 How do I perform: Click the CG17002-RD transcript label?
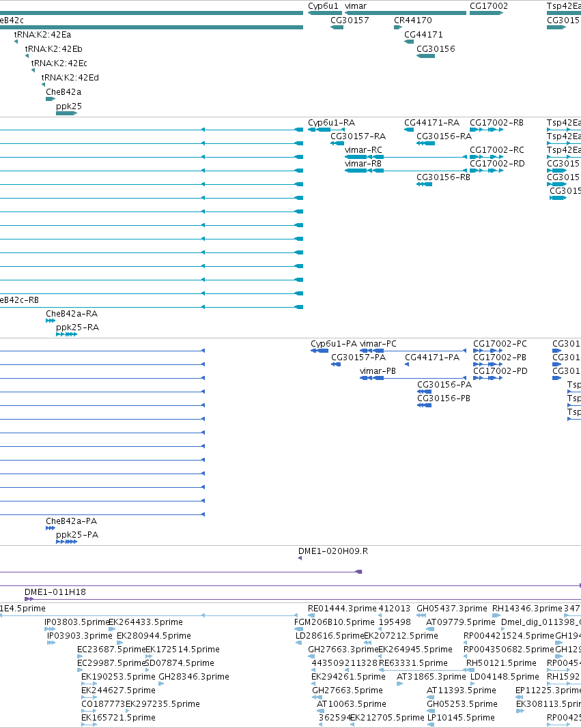497,164
